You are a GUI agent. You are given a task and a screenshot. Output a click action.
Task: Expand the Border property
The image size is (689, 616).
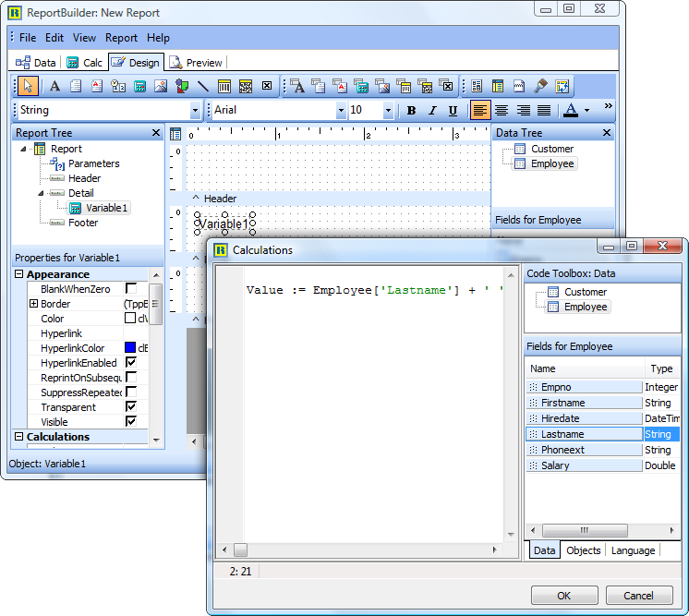point(33,303)
